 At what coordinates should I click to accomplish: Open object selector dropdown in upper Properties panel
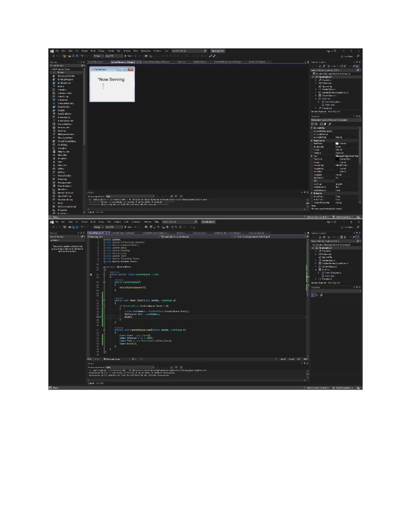pyautogui.click(x=336, y=120)
